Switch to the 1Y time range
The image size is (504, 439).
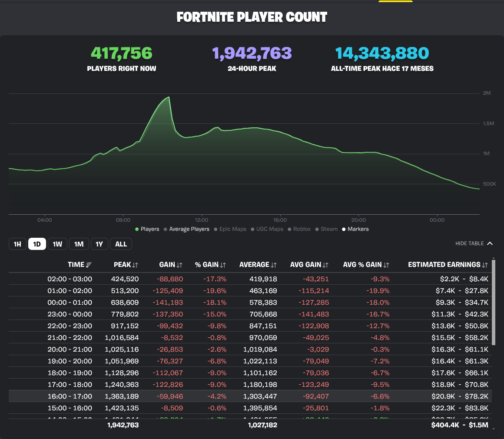click(99, 244)
